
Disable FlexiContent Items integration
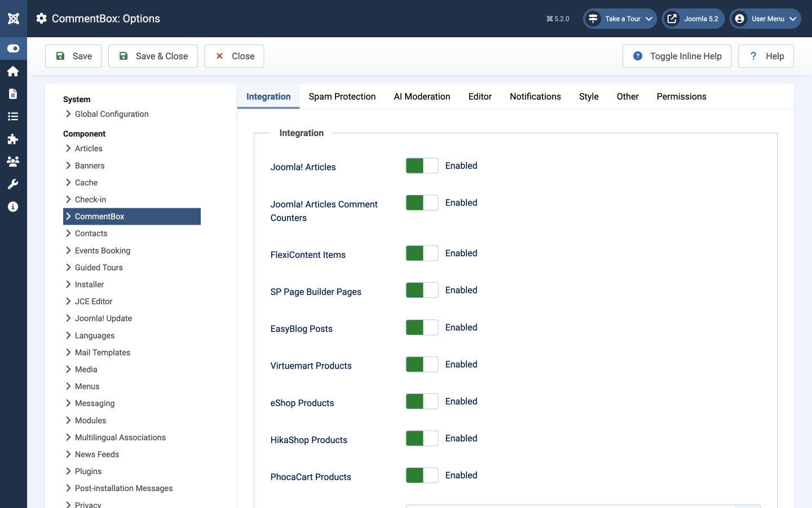point(422,253)
